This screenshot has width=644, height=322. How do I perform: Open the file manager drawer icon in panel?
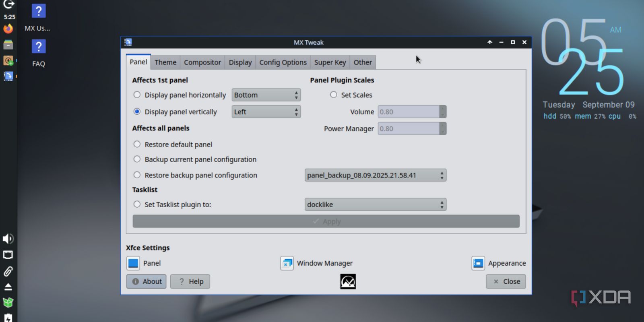click(x=8, y=45)
